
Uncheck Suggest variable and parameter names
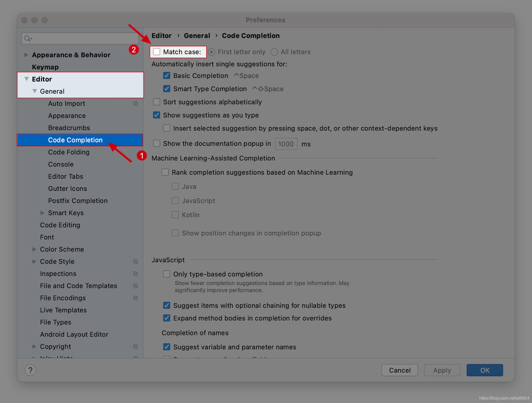click(167, 347)
